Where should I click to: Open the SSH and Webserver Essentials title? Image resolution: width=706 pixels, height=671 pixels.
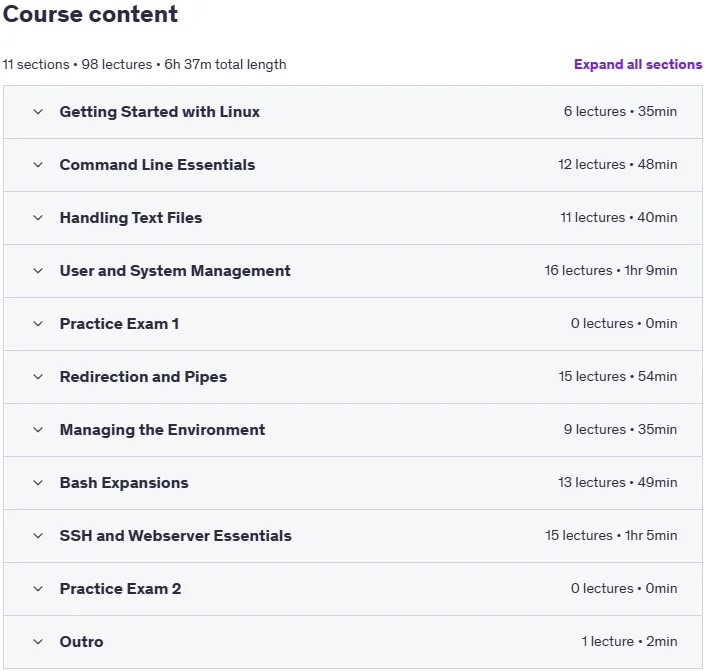point(176,536)
